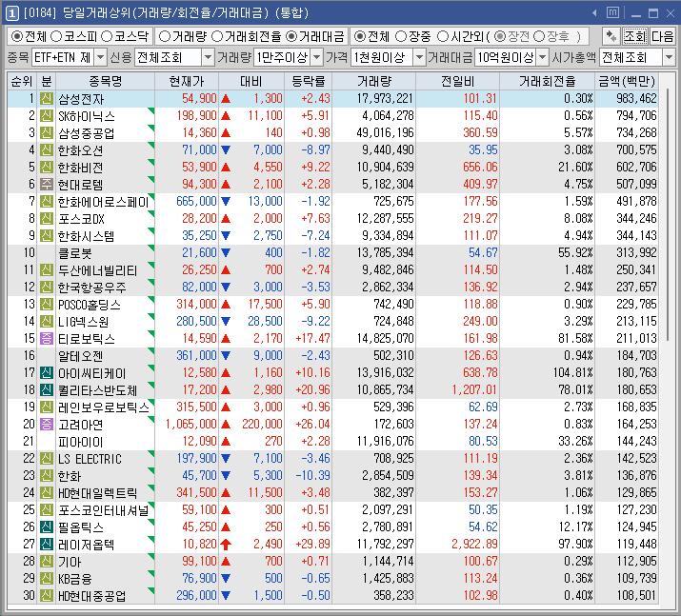Screen dimensions: 681x616
Task: Click the dark 신 badge for 레이저옵텍
Action: click(x=47, y=544)
